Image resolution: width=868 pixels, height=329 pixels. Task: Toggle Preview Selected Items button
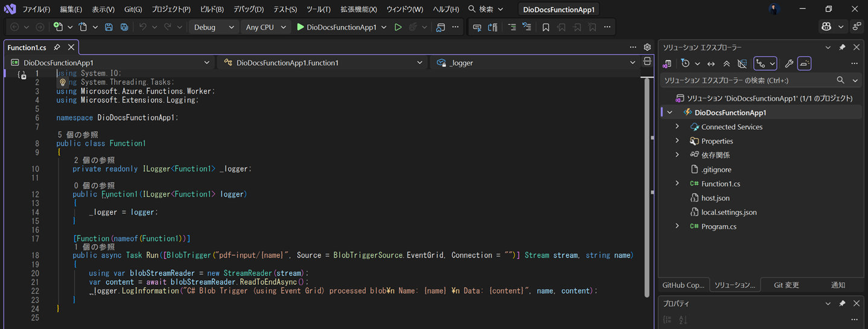click(x=804, y=63)
